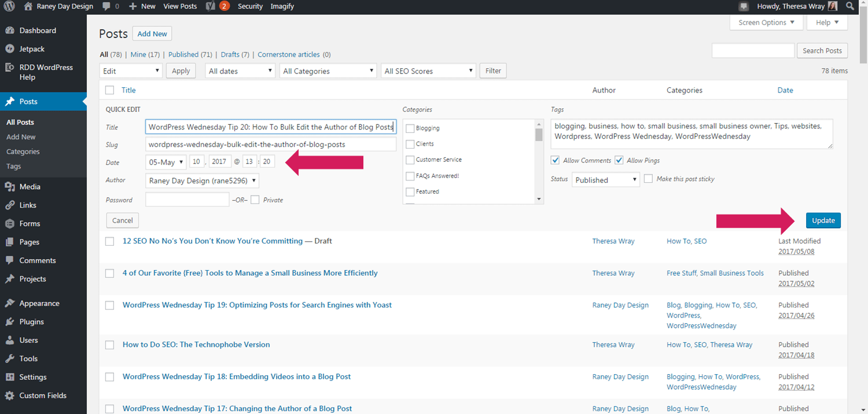Select the 12 SEO No No's draft post checkbox
The width and height of the screenshot is (868, 414).
click(x=110, y=242)
